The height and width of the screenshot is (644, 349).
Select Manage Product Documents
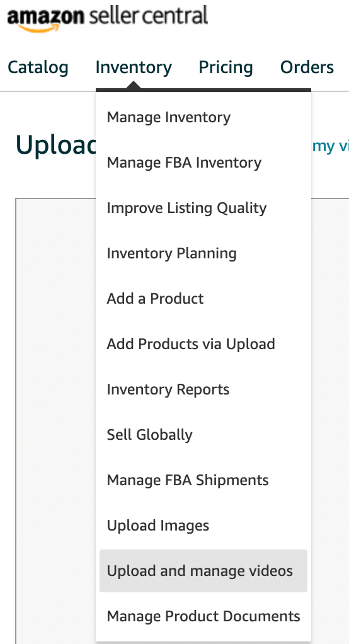pos(203,616)
